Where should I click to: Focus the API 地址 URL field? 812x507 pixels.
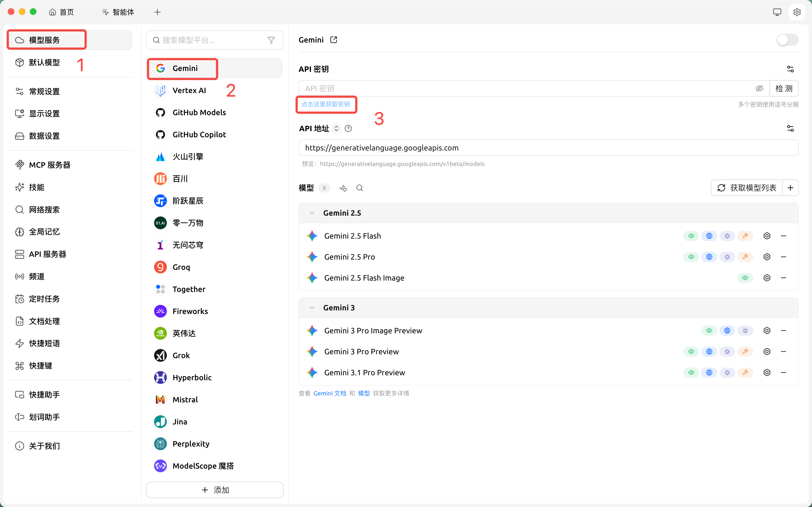point(549,148)
